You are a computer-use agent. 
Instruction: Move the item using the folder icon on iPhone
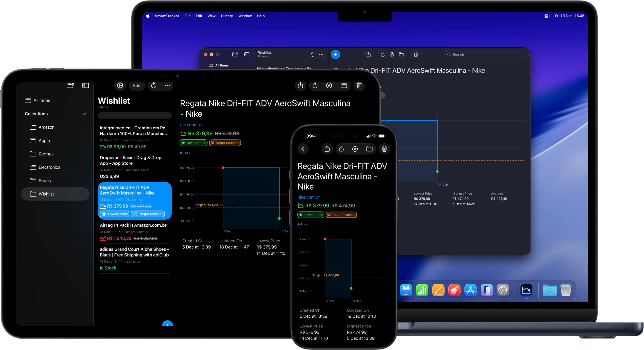pyautogui.click(x=369, y=149)
